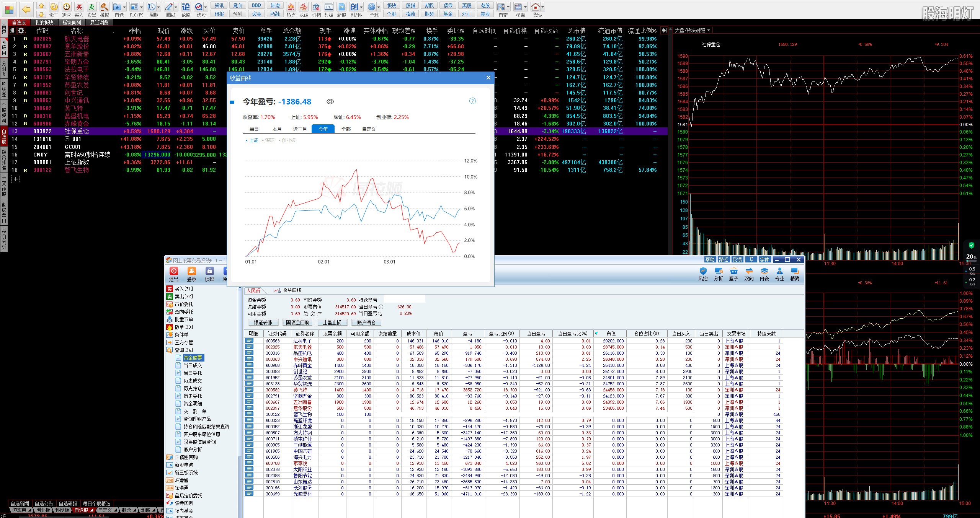Open 收益曲线 link beside 人民币 tab
Viewport: 980px width, 518px height.
tap(287, 290)
